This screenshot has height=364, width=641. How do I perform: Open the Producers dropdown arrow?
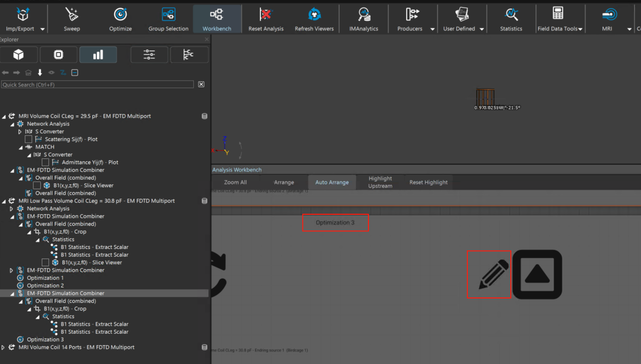coord(432,29)
